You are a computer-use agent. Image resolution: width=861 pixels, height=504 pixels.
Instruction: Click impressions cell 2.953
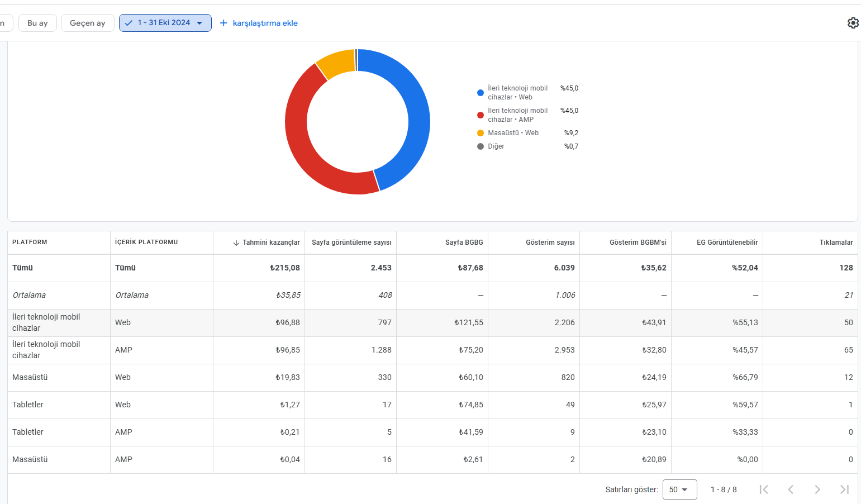[565, 350]
